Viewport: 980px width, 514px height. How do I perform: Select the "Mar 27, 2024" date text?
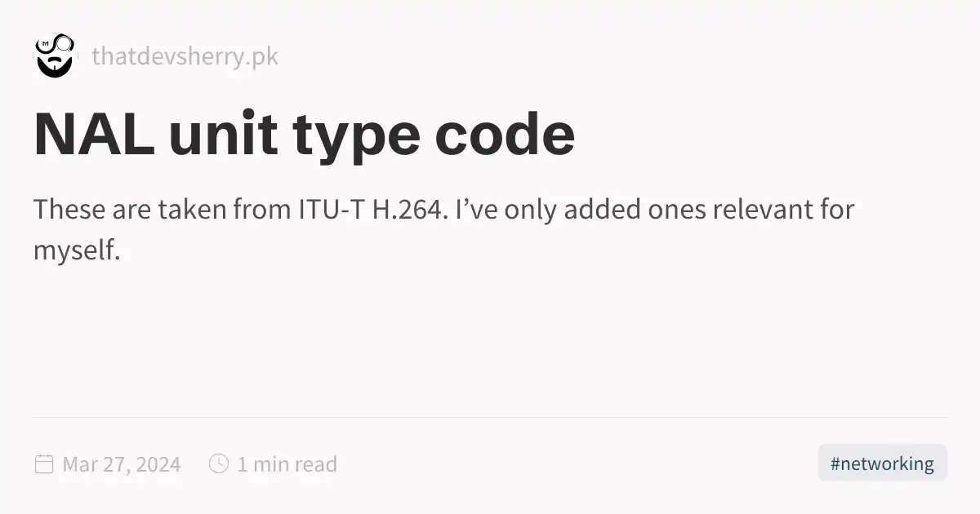[x=122, y=464]
